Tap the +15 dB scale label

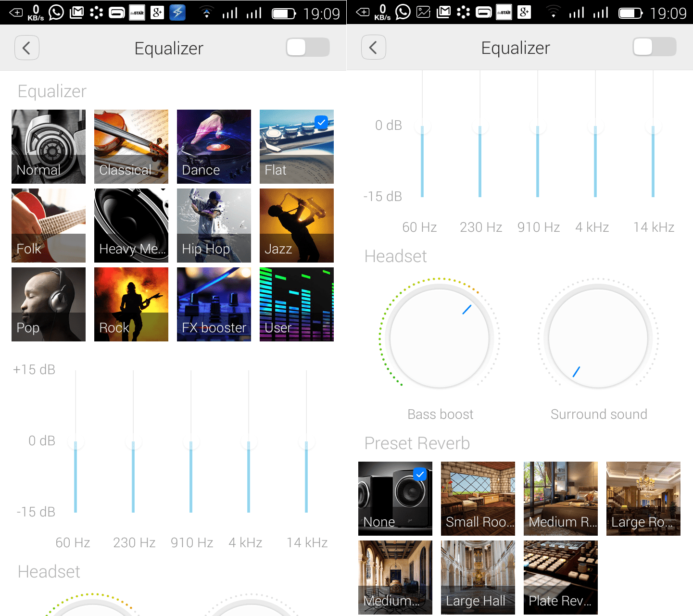tap(34, 369)
